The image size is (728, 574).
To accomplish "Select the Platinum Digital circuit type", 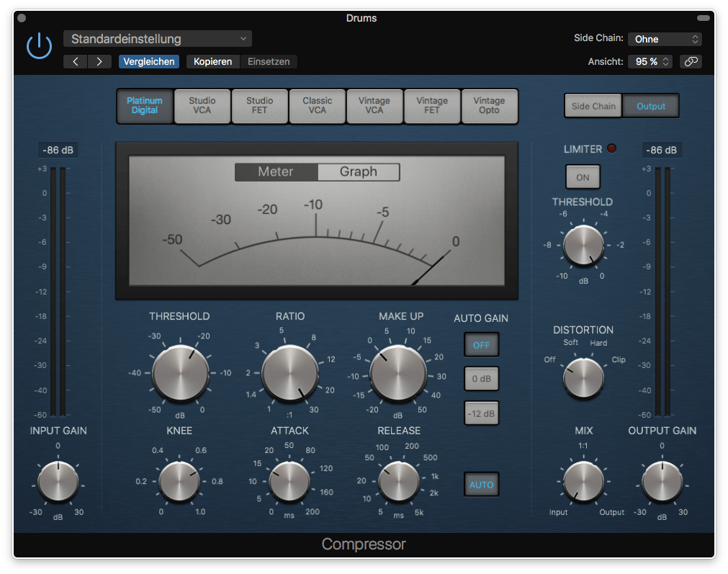I will click(x=144, y=106).
